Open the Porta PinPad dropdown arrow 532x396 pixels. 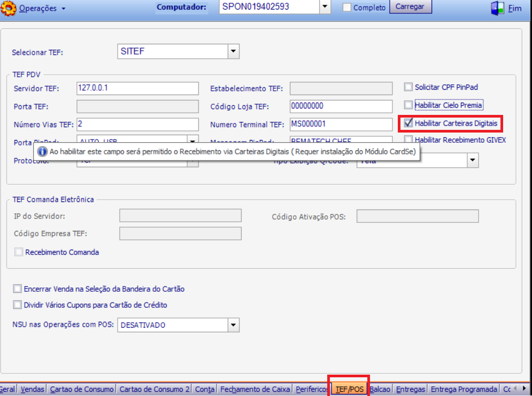(192, 141)
